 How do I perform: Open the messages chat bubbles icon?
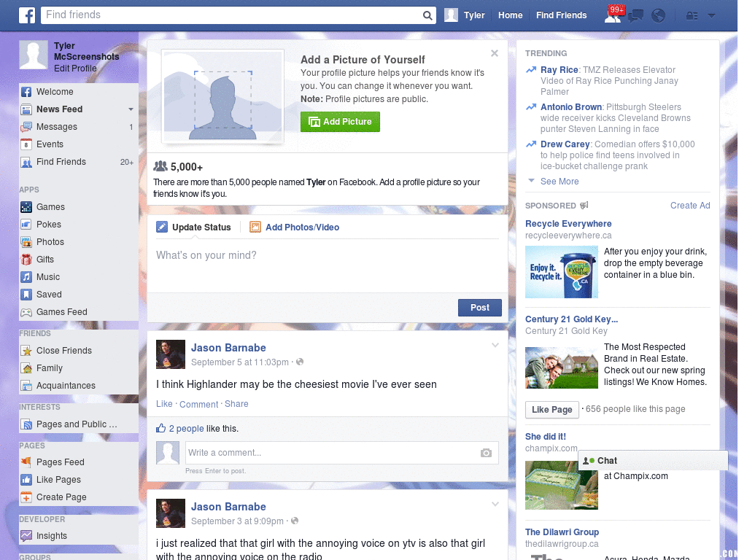pos(635,16)
